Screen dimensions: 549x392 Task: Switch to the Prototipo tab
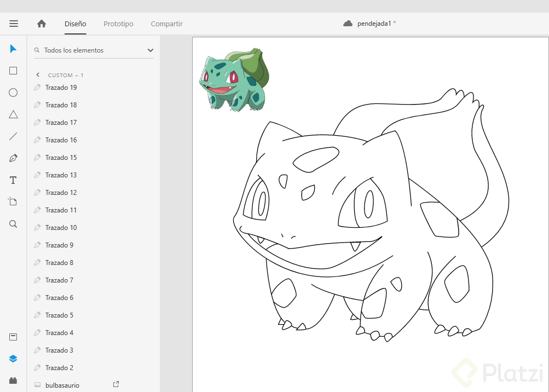118,24
